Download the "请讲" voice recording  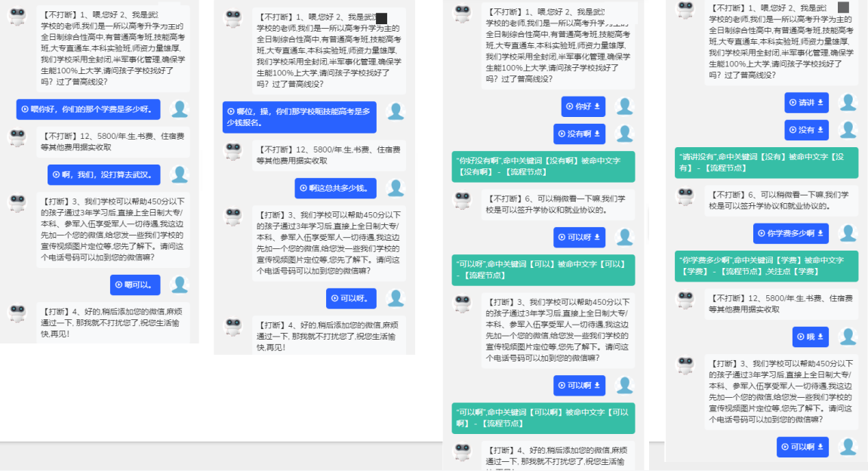tap(820, 103)
